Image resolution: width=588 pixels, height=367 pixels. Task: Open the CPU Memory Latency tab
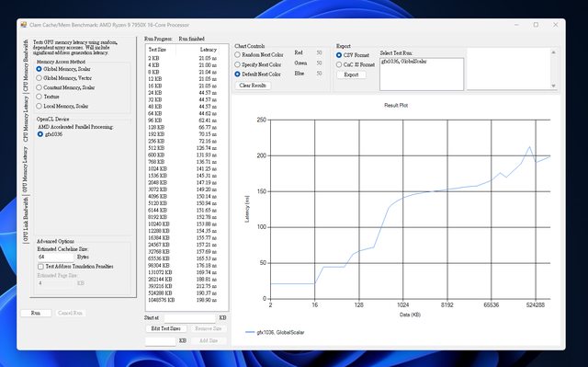coord(26,119)
